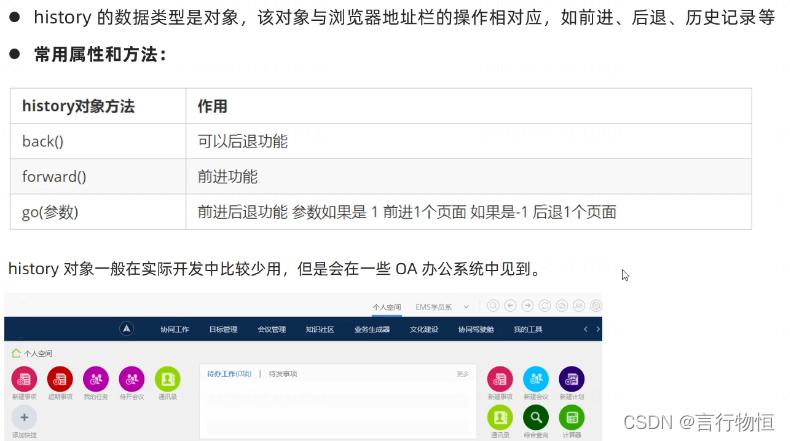The height and width of the screenshot is (441, 790).
Task: Open the 我的工具 menu
Action: point(528,329)
